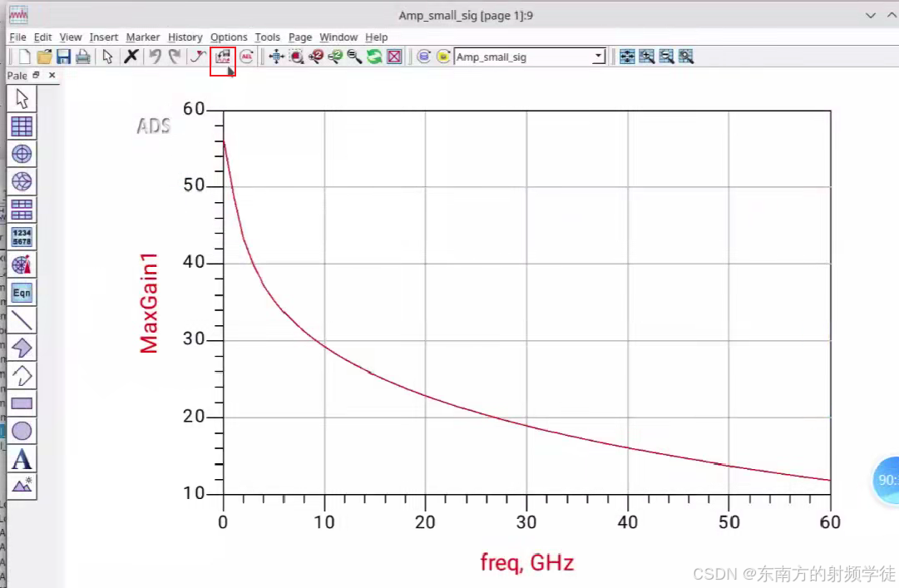899x588 pixels.
Task: Open the Help menu
Action: point(376,37)
